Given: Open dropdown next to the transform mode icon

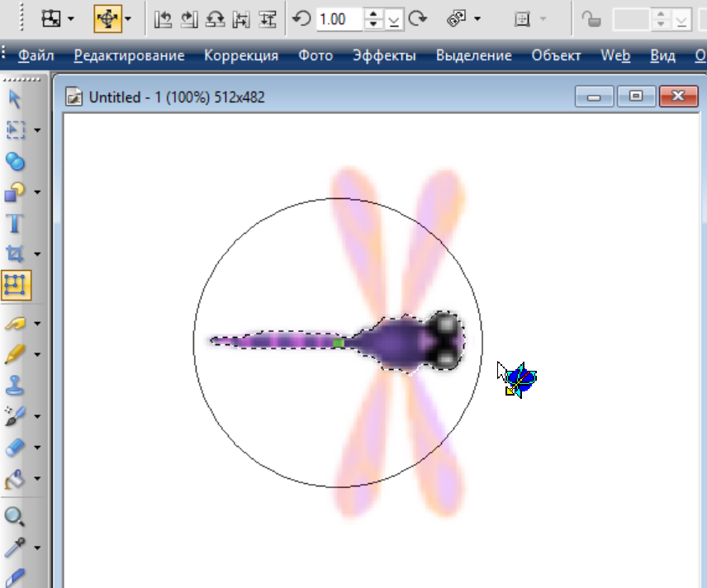Looking at the screenshot, I should (x=71, y=19).
